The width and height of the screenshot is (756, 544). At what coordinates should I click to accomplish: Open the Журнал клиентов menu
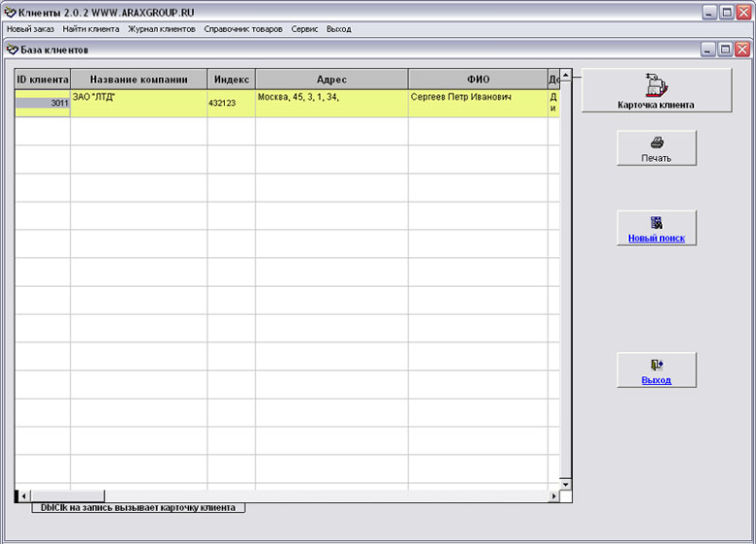pos(162,29)
